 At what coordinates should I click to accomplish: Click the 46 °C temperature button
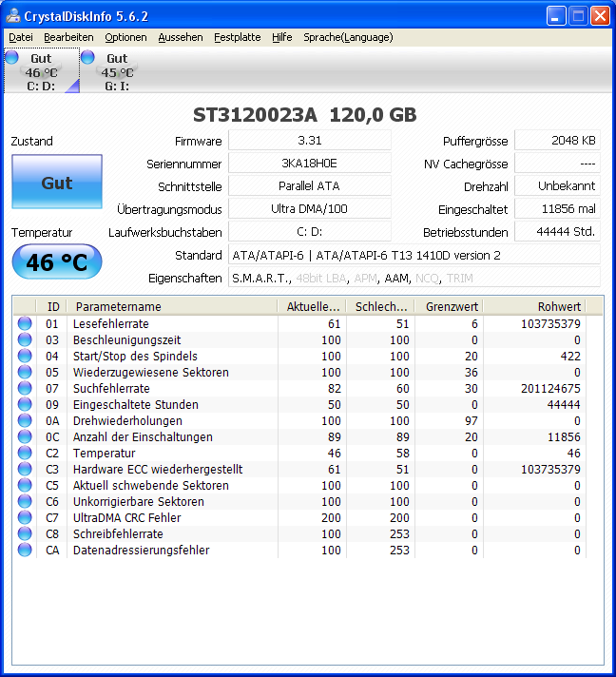point(57,261)
